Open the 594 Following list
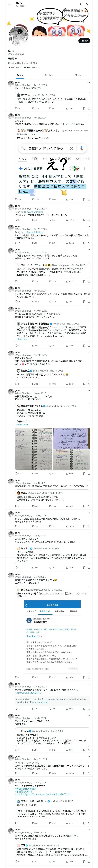Screen dimensions: 98x868 pyautogui.click(x=15, y=67)
